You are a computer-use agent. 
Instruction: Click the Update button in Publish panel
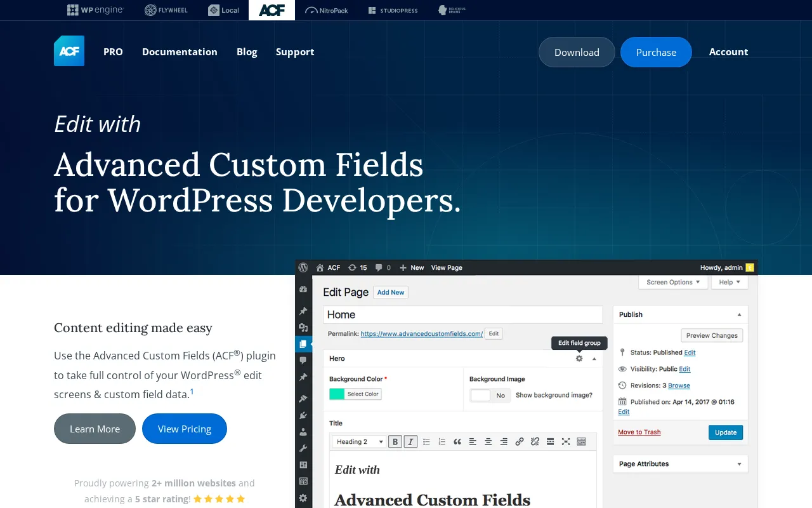coord(726,432)
